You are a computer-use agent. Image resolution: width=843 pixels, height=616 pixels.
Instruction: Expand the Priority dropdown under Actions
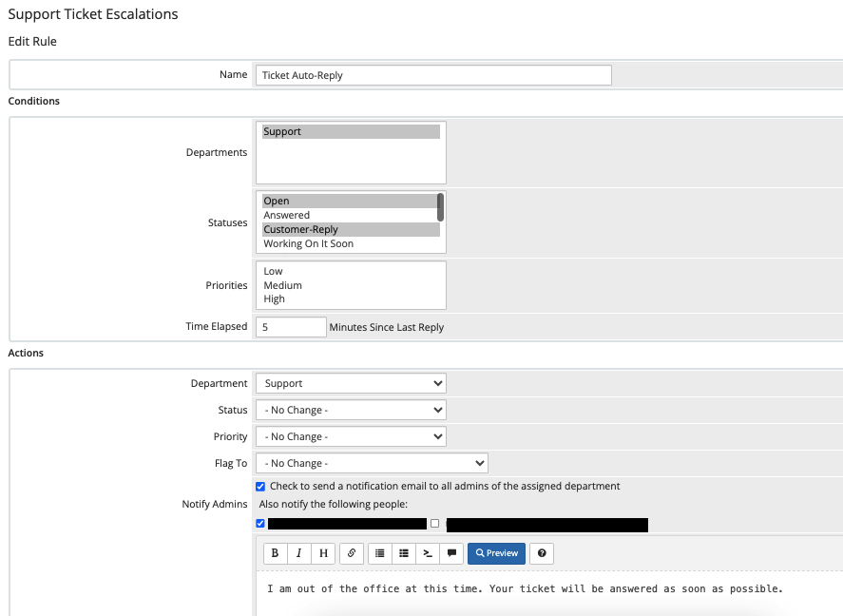(x=351, y=437)
